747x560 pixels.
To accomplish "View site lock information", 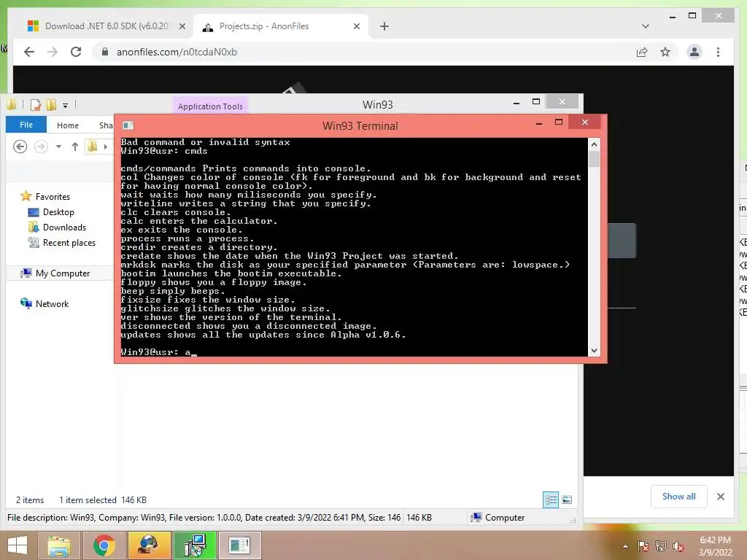I will click(x=105, y=52).
